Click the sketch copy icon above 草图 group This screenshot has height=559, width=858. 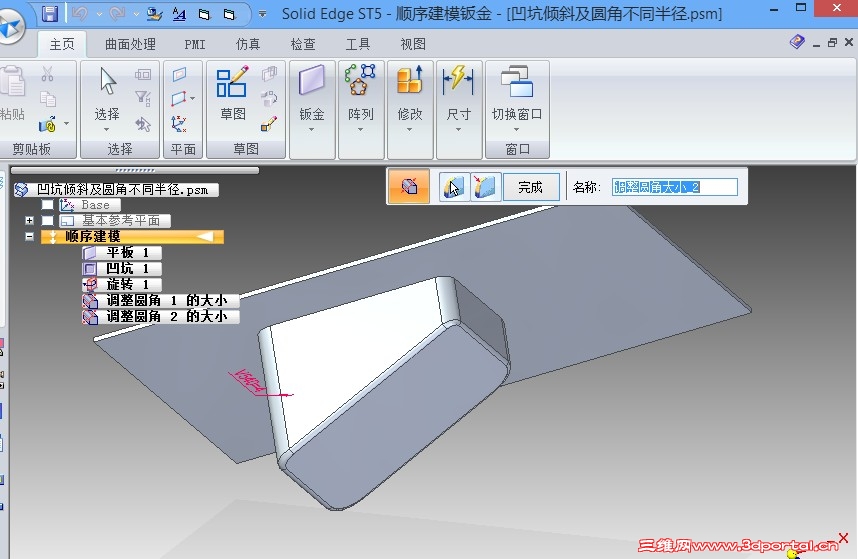click(x=269, y=74)
